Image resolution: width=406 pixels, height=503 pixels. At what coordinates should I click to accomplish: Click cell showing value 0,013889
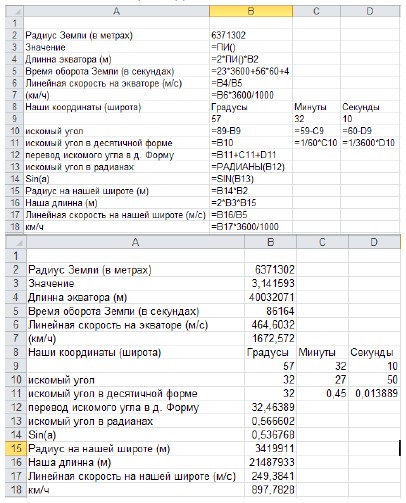374,393
